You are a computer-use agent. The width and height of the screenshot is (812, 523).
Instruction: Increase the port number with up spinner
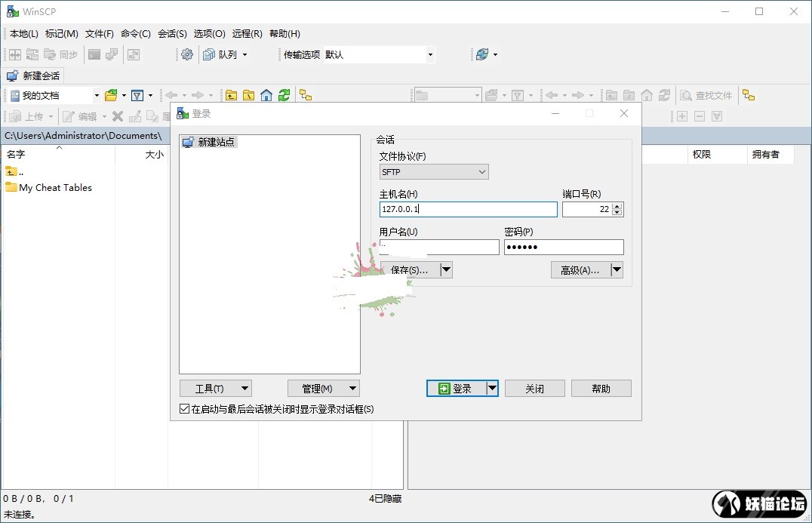(x=617, y=206)
